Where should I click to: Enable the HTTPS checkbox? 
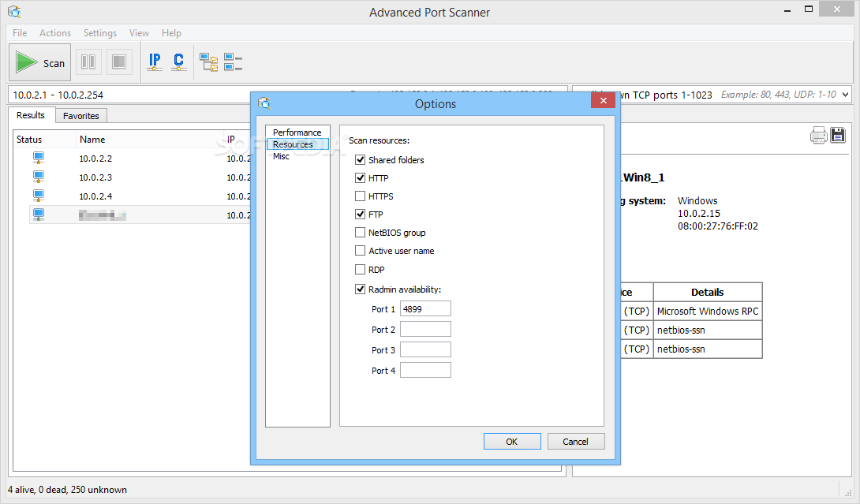tap(361, 196)
